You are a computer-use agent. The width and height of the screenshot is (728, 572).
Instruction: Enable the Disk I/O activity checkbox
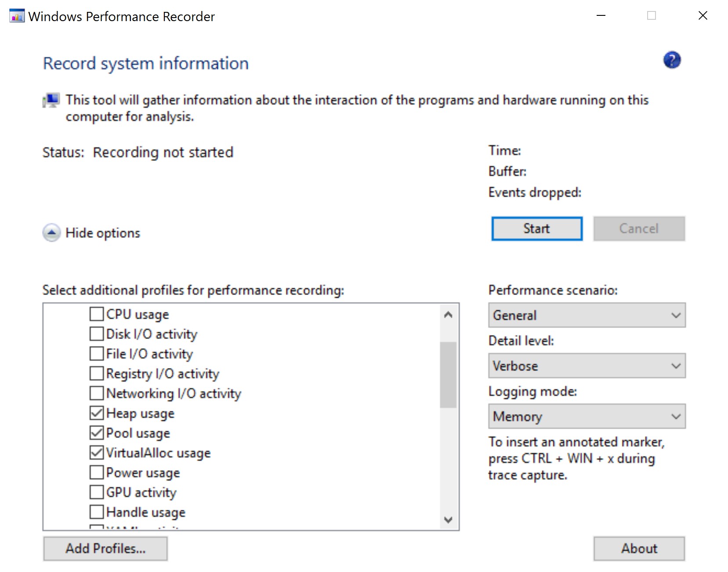pos(97,334)
